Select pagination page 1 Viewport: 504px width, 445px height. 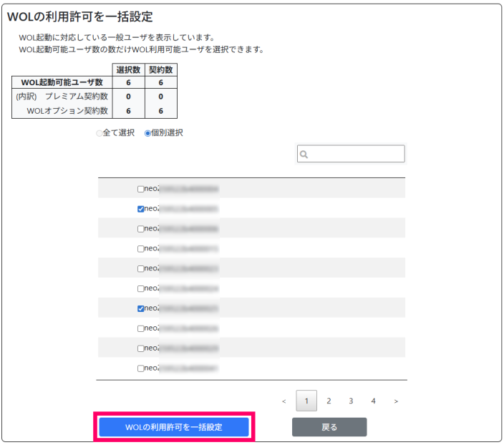click(306, 401)
